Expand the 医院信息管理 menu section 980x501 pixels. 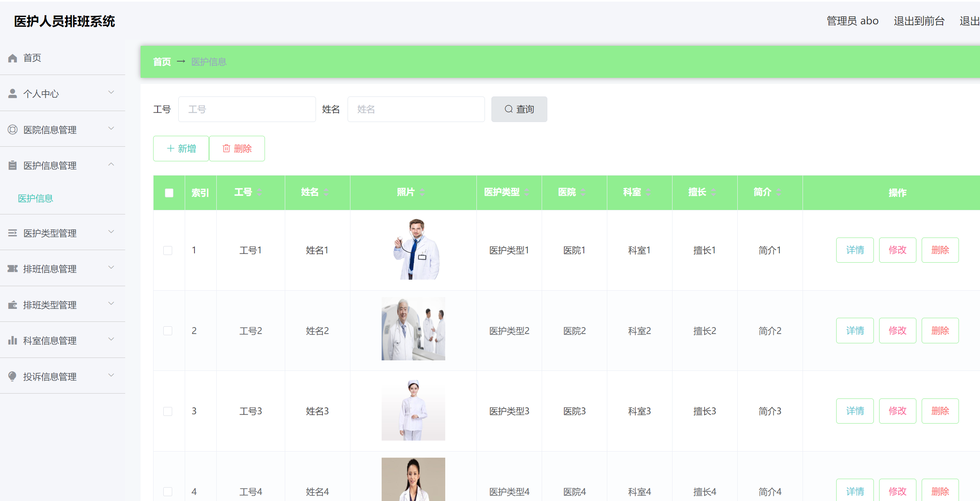click(x=111, y=129)
